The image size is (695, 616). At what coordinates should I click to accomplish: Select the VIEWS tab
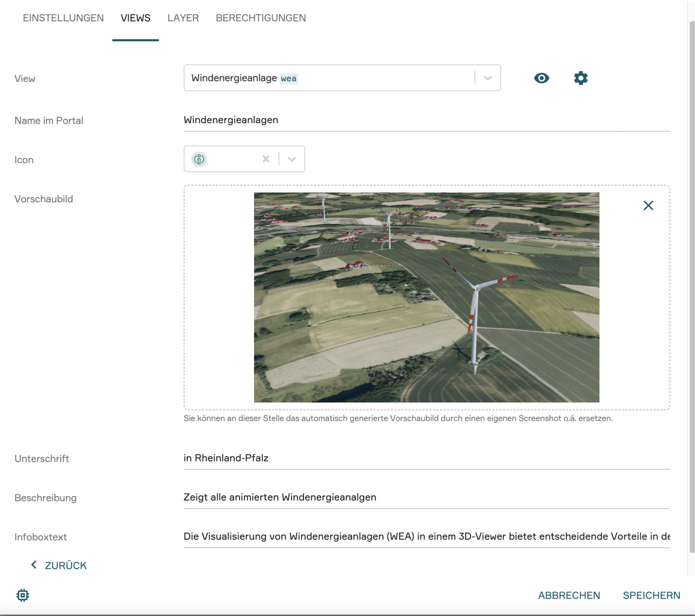point(136,18)
